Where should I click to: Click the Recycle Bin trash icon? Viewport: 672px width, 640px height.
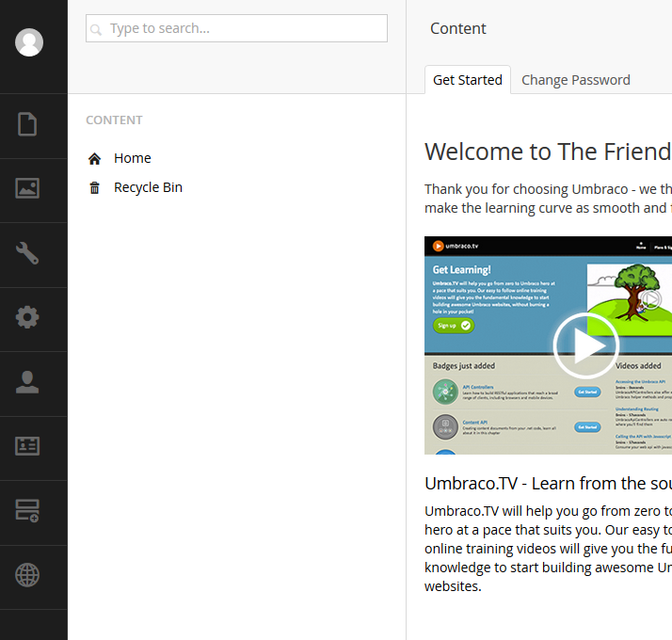[x=95, y=187]
